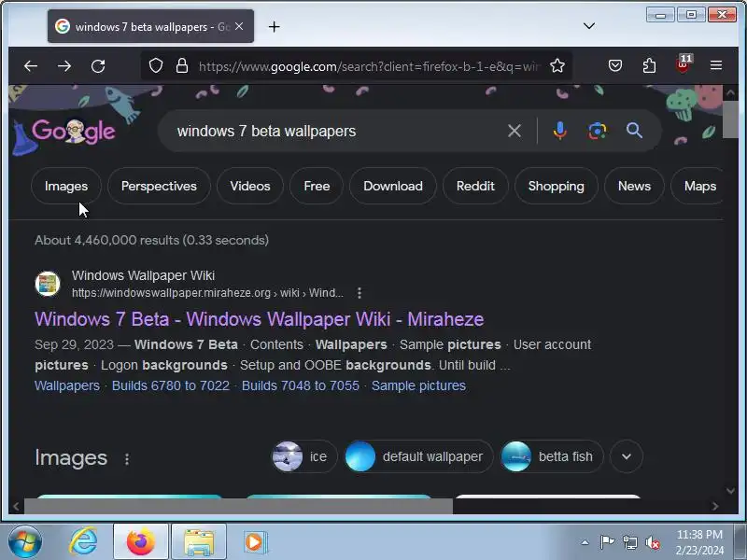Open Windows 7 Beta Wallpaper Wiki result
747x560 pixels.
(x=260, y=319)
